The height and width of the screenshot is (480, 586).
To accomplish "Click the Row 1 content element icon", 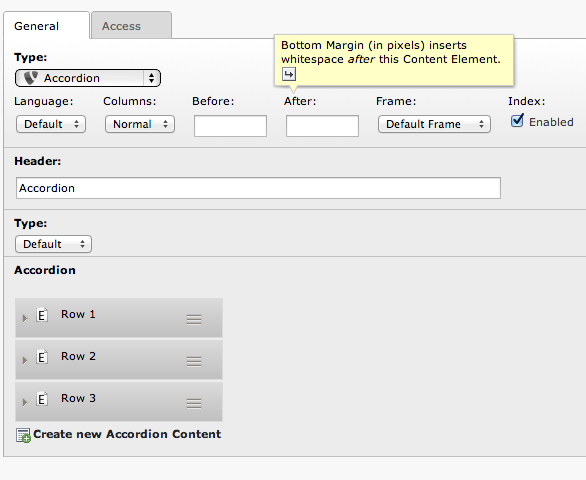I will [42, 315].
